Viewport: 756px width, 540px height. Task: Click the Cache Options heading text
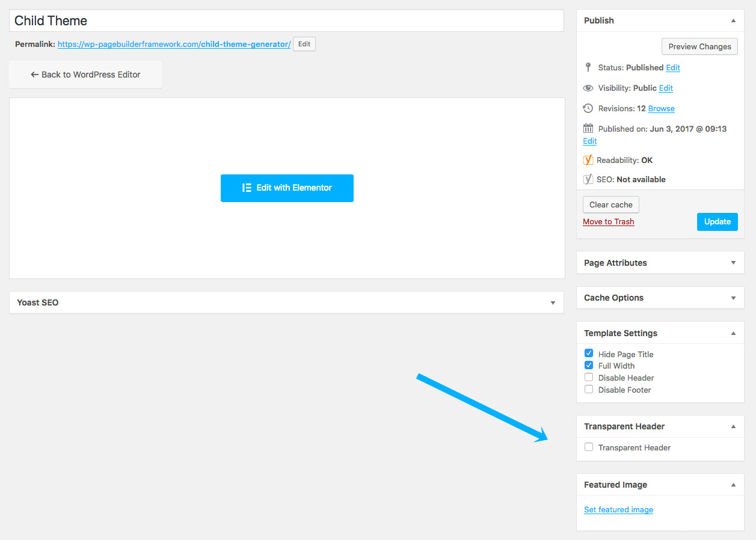tap(613, 298)
